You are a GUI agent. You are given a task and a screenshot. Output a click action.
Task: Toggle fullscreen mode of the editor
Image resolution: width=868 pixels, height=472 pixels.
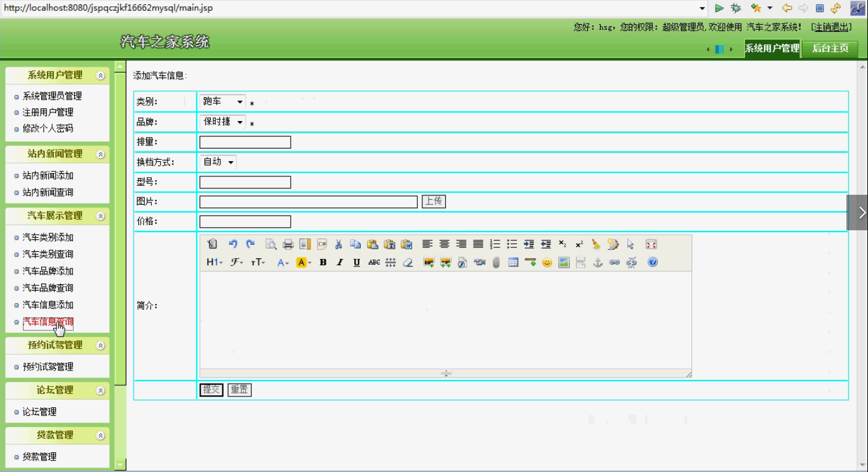[x=651, y=244]
